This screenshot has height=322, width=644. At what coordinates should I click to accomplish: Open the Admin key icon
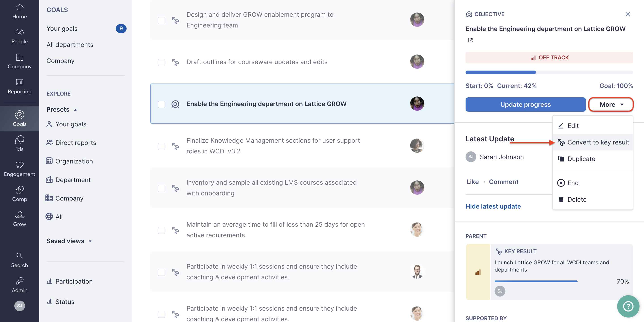coord(19,281)
